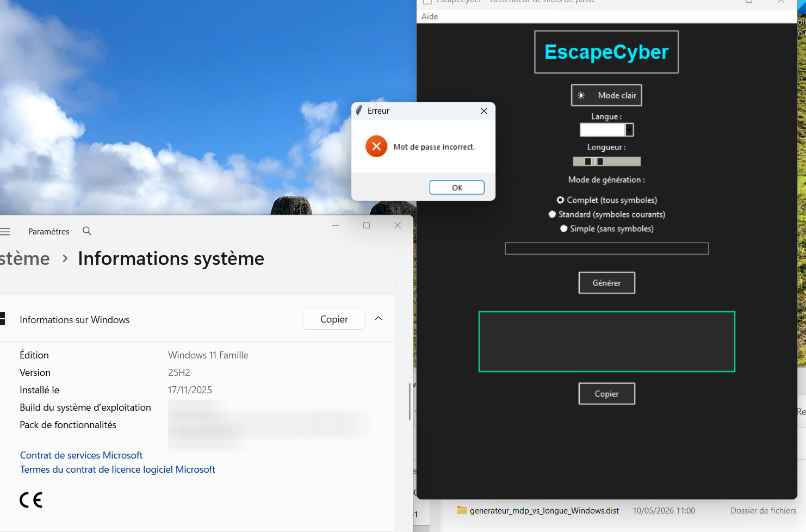Open the Langue dropdown
The image size is (806, 532).
tap(629, 130)
